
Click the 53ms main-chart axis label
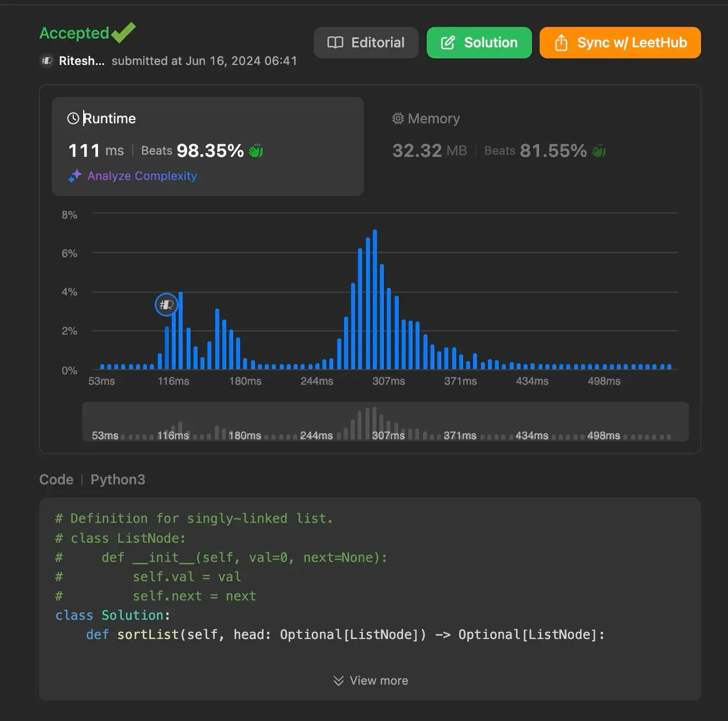point(101,381)
